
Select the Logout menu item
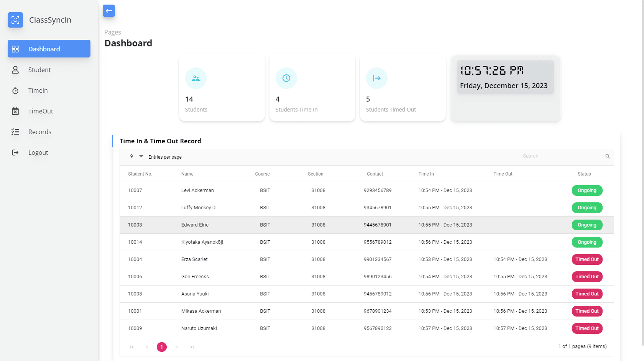49,153
